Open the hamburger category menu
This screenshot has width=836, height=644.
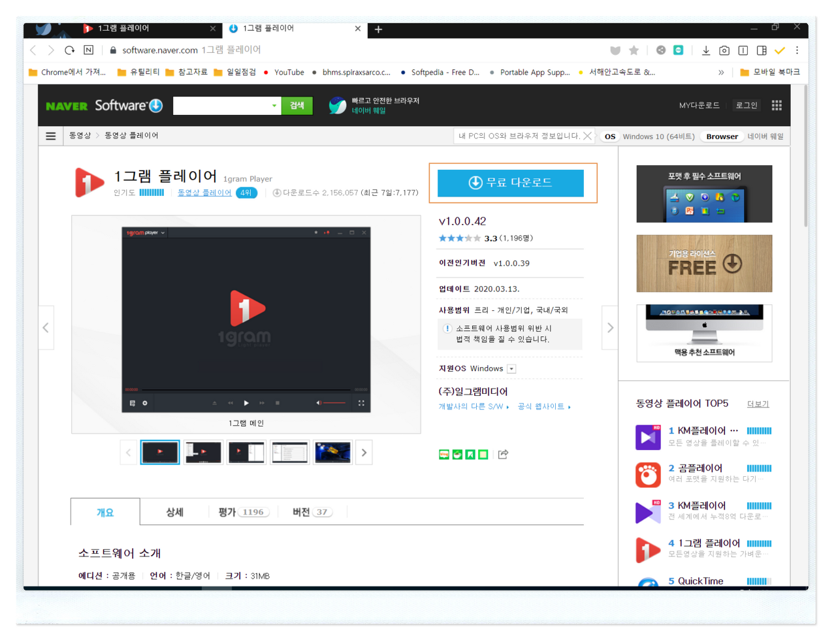pyautogui.click(x=50, y=136)
